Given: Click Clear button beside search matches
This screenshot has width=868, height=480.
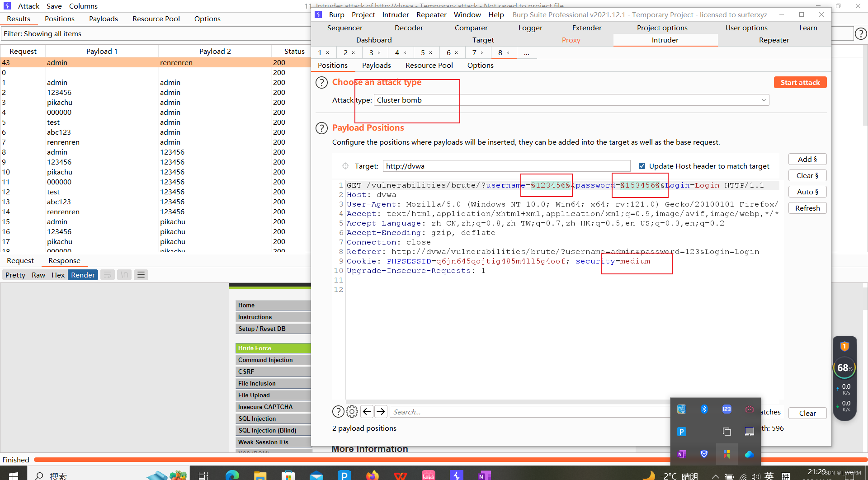Looking at the screenshot, I should pos(807,413).
